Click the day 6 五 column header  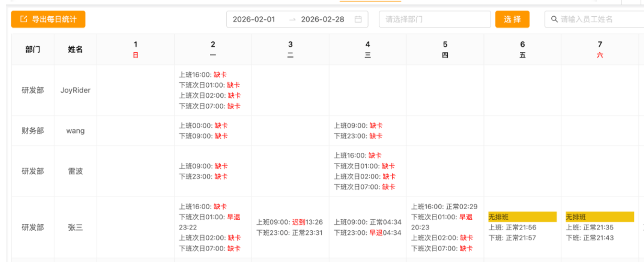522,49
